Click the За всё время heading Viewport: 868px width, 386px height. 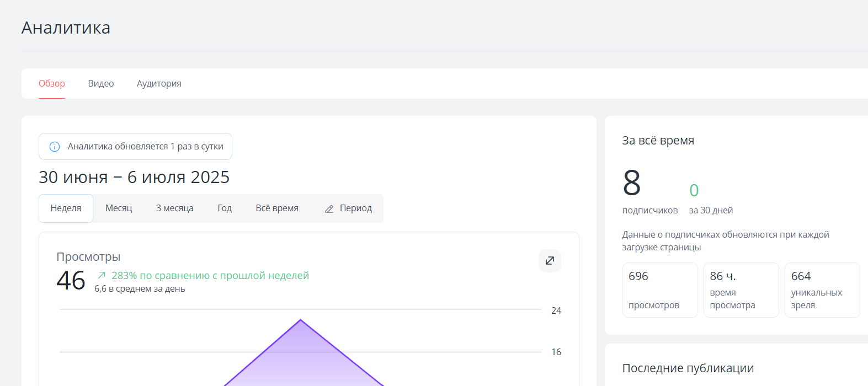click(x=658, y=141)
